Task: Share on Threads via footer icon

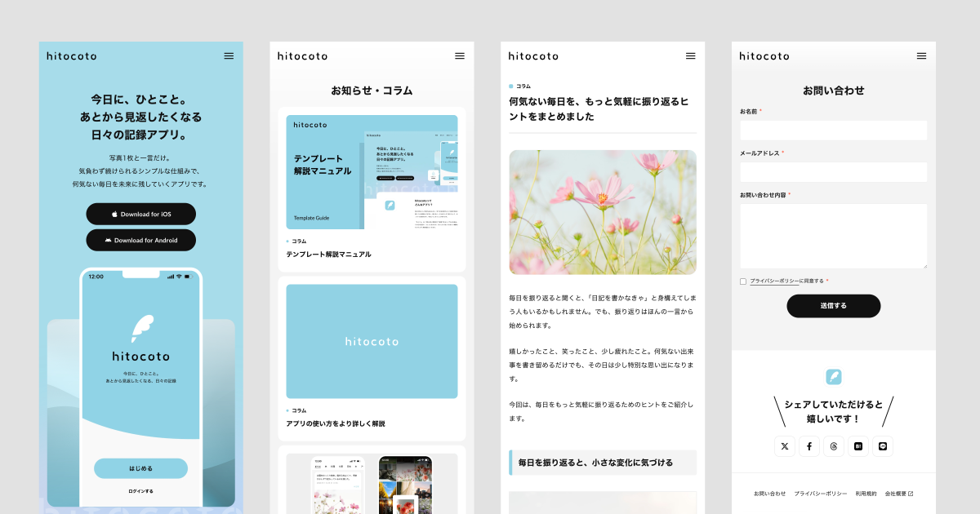Action: coord(834,446)
